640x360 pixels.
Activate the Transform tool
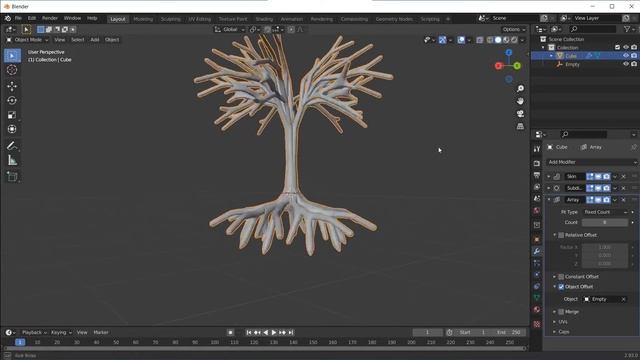pyautogui.click(x=12, y=129)
